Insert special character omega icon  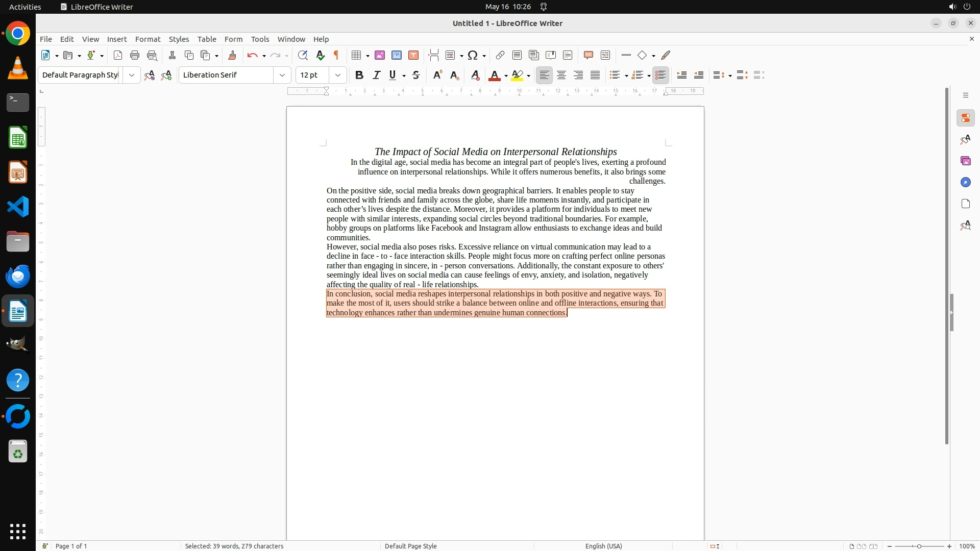point(473,55)
